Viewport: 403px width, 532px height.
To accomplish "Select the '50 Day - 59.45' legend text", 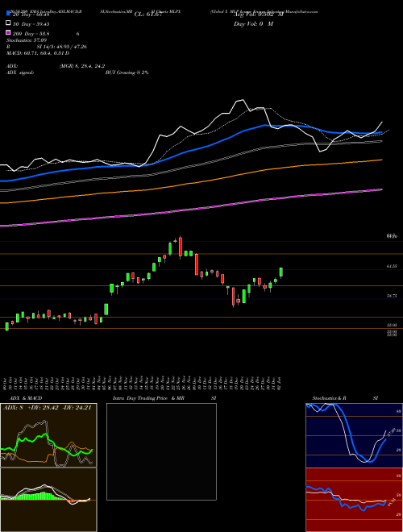I will pyautogui.click(x=31, y=23).
